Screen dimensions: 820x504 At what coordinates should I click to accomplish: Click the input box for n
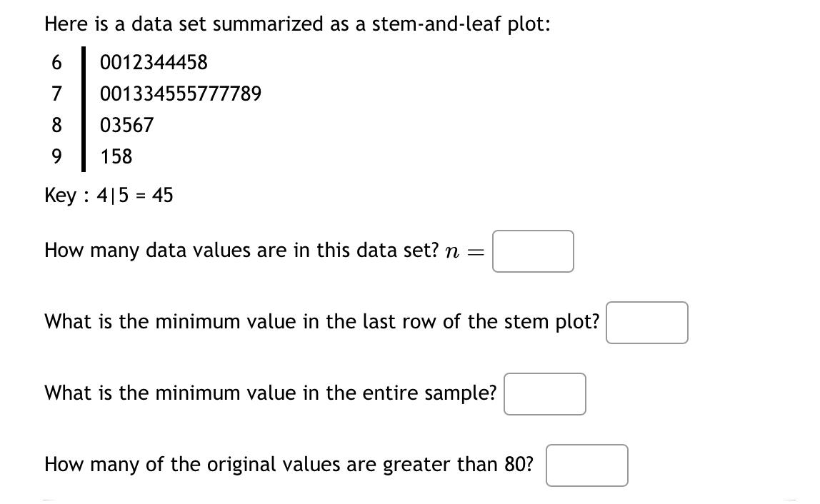point(532,251)
